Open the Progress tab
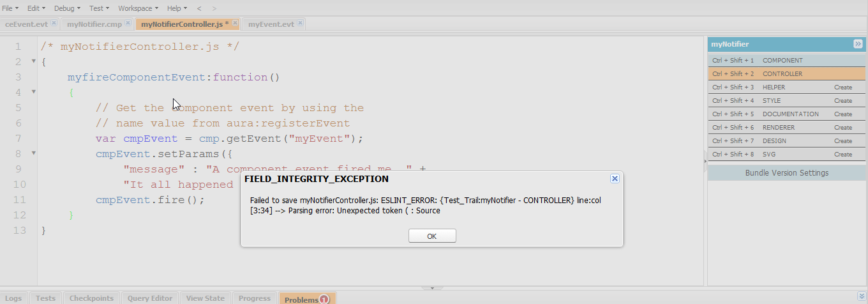This screenshot has width=868, height=304. point(254,298)
